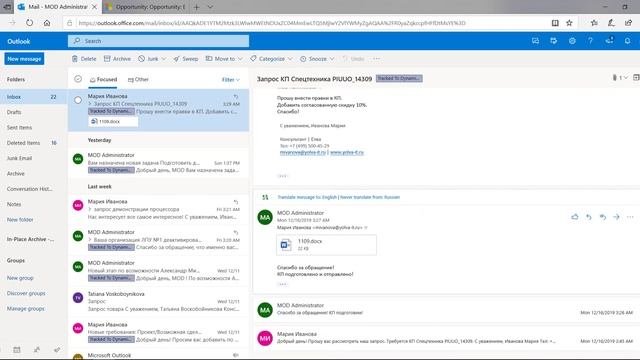Click the Forward arrow icon
Image resolution: width=640 pixels, height=360 pixels.
coord(616,217)
